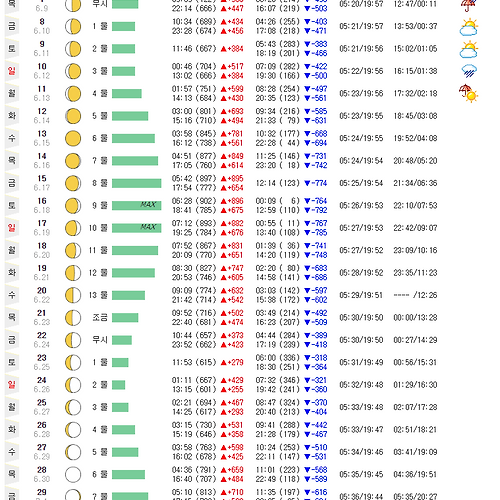
Task: Click the moon phase icon for date 12
Action: (73, 116)
